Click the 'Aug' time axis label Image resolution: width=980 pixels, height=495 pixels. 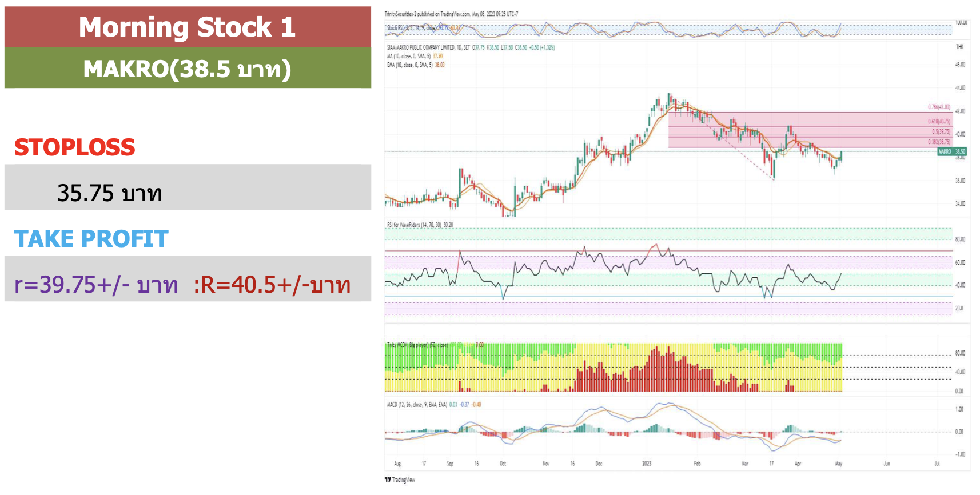pyautogui.click(x=397, y=464)
